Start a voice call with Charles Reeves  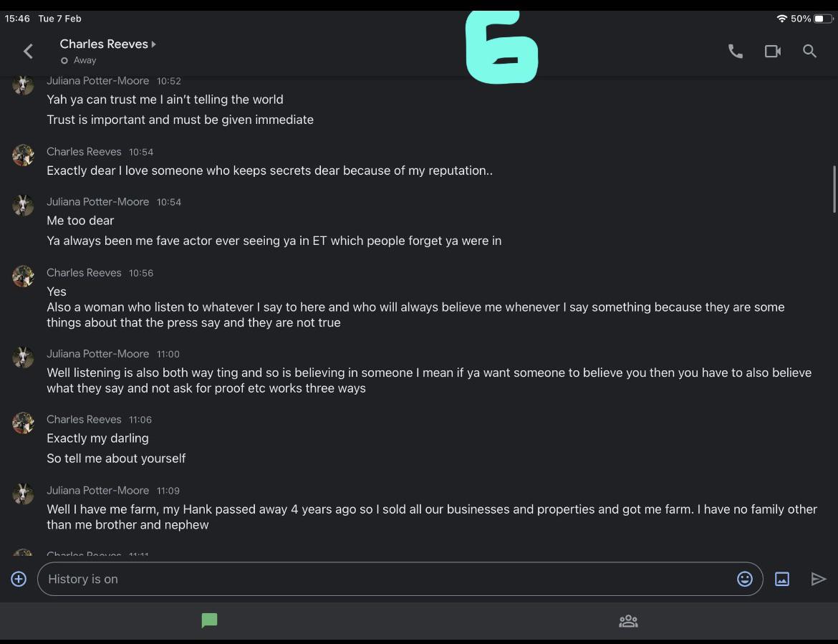click(735, 51)
